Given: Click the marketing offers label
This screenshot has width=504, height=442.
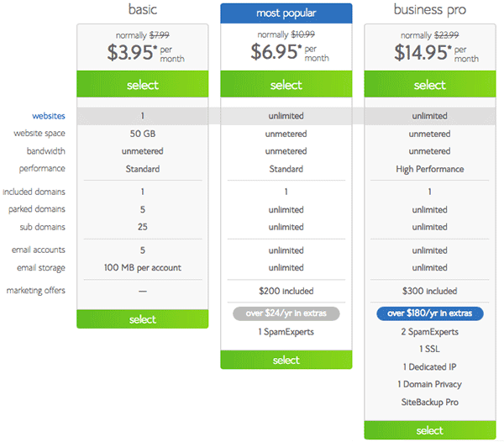Looking at the screenshot, I should pos(35,291).
